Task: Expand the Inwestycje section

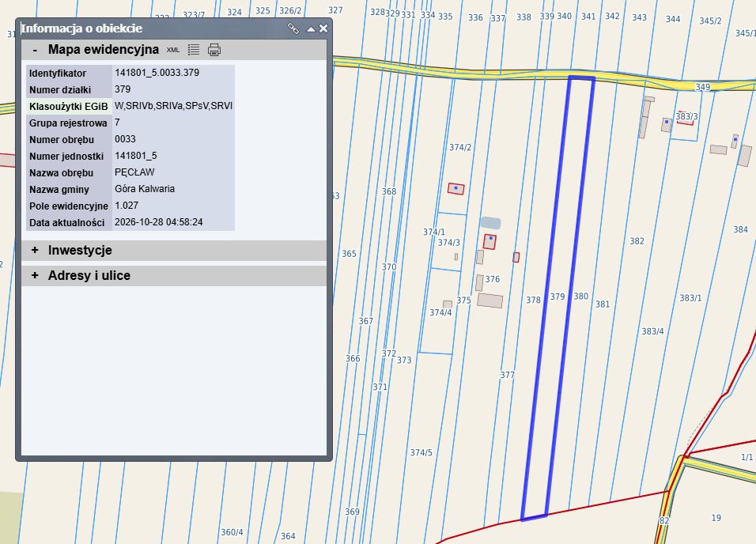Action: point(35,251)
